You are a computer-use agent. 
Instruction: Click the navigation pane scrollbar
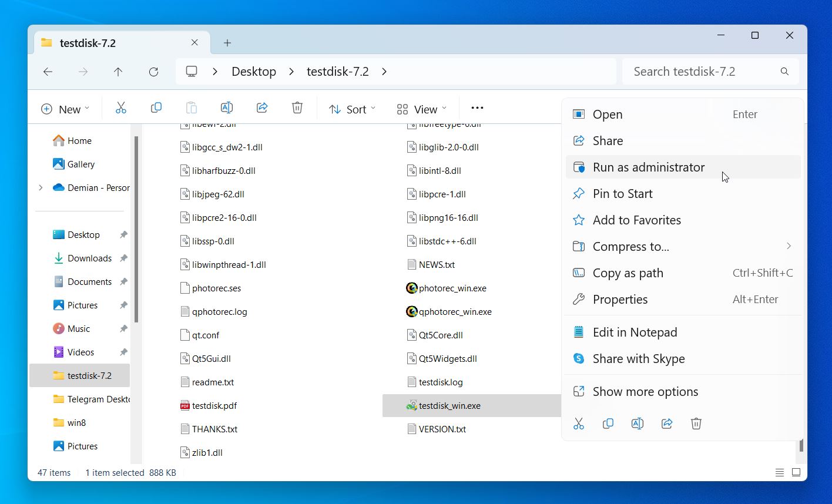136,230
